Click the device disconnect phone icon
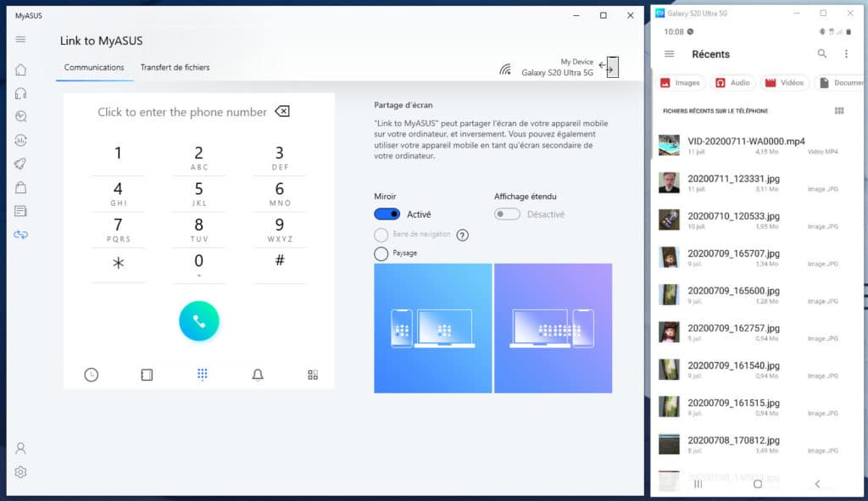Image resolution: width=868 pixels, height=501 pixels. pyautogui.click(x=609, y=67)
